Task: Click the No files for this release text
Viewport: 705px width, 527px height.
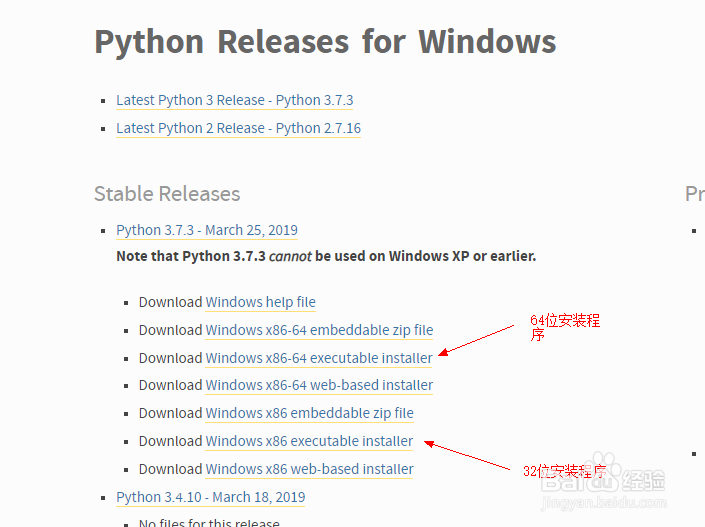Action: pyautogui.click(x=208, y=523)
